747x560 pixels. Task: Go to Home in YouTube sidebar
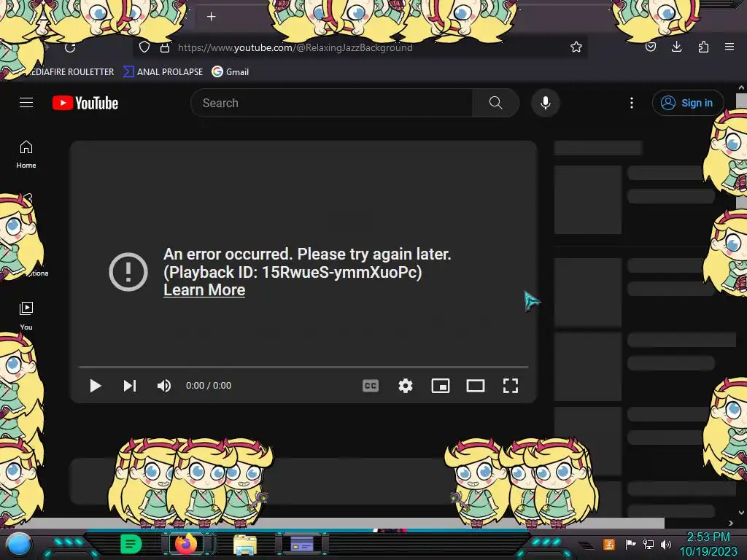coord(26,155)
